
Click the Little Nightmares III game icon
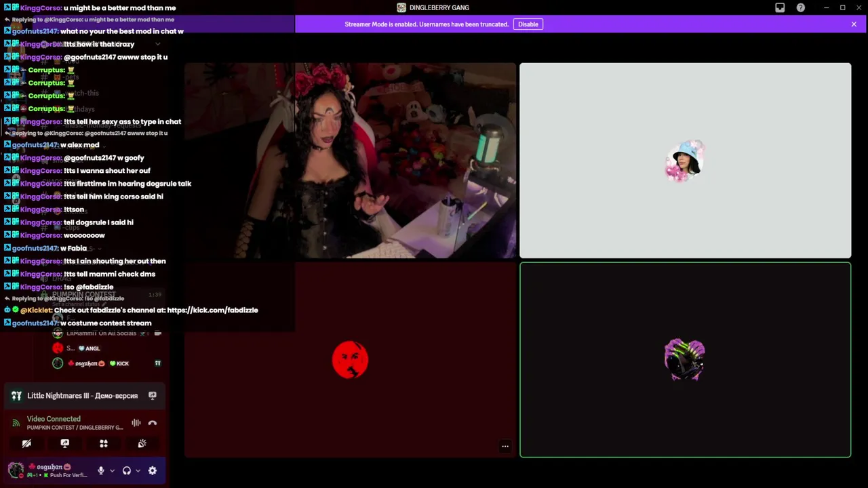[x=16, y=396]
